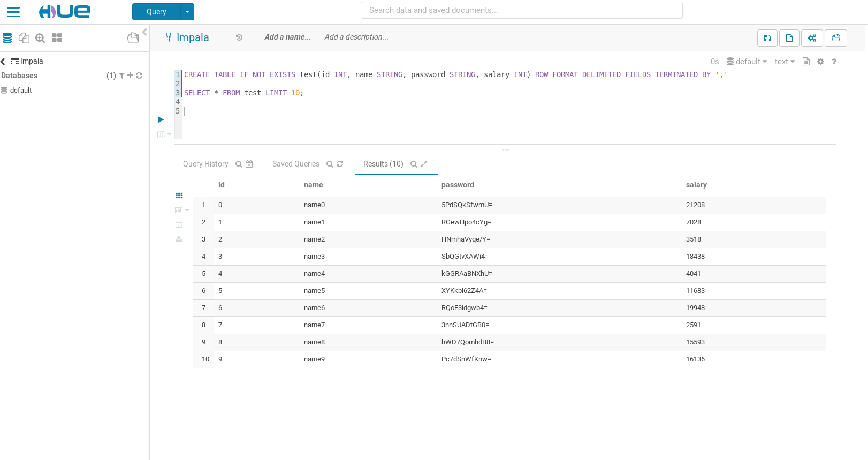Search the saved queries
This screenshot has height=460, width=868.
(x=330, y=164)
